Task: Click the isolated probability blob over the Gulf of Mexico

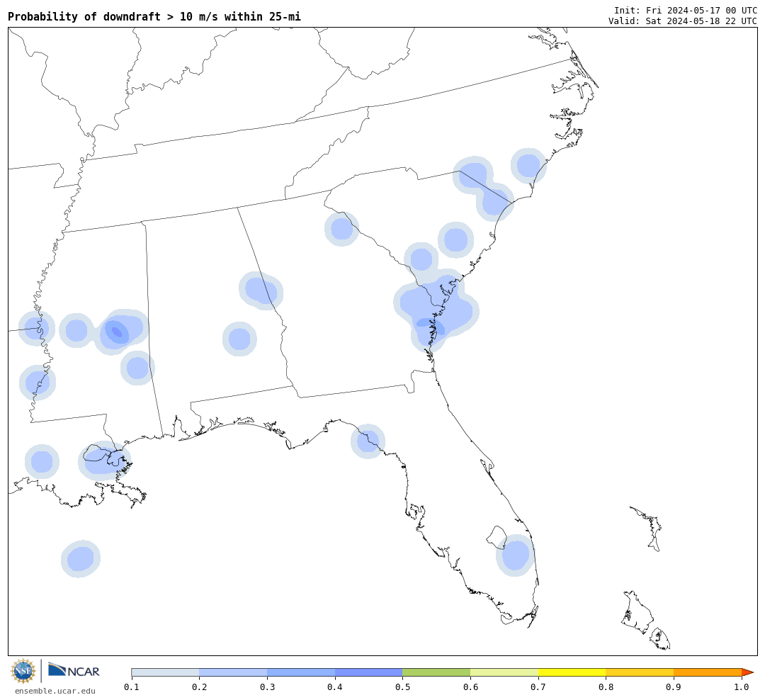Action: tap(81, 559)
